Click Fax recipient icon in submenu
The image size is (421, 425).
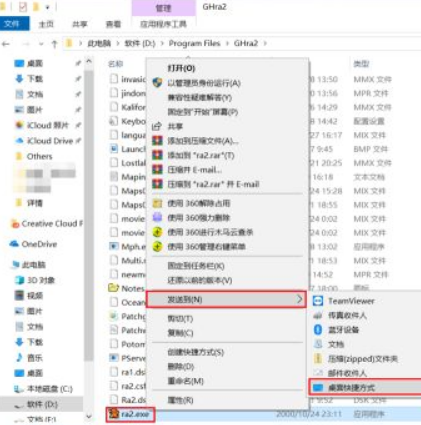point(318,315)
